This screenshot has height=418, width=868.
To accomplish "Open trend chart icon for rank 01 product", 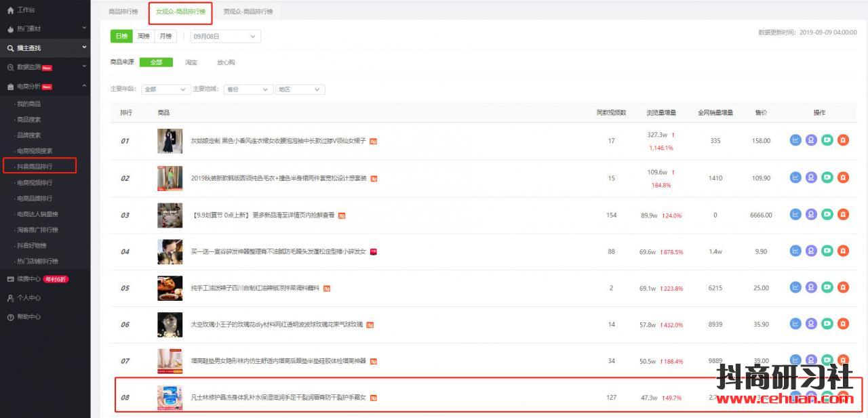I will click(x=795, y=140).
